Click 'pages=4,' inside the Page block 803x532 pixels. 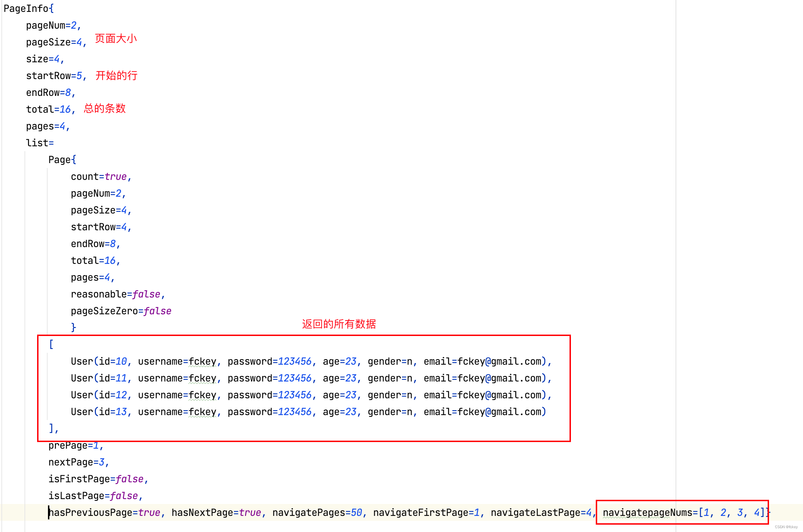click(x=93, y=277)
